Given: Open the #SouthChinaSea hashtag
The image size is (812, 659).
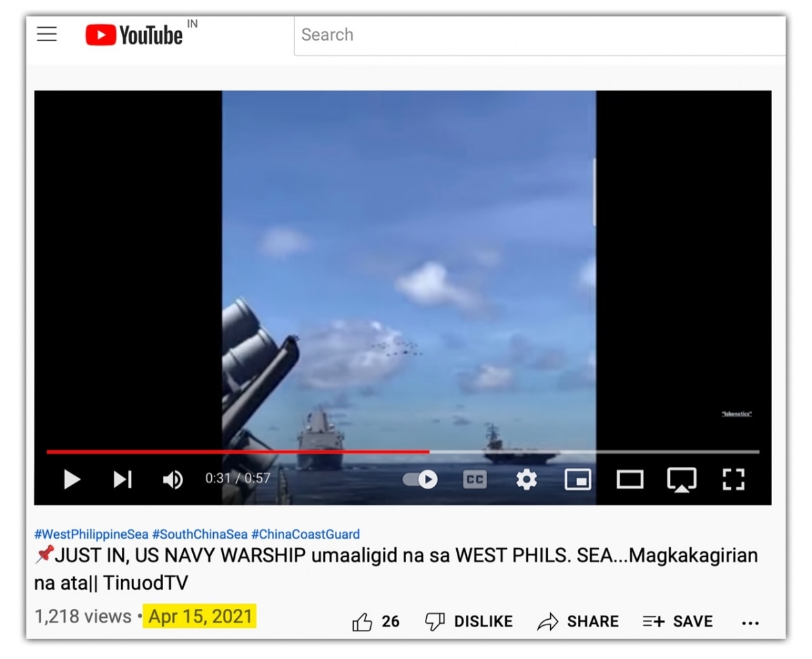Looking at the screenshot, I should (200, 535).
